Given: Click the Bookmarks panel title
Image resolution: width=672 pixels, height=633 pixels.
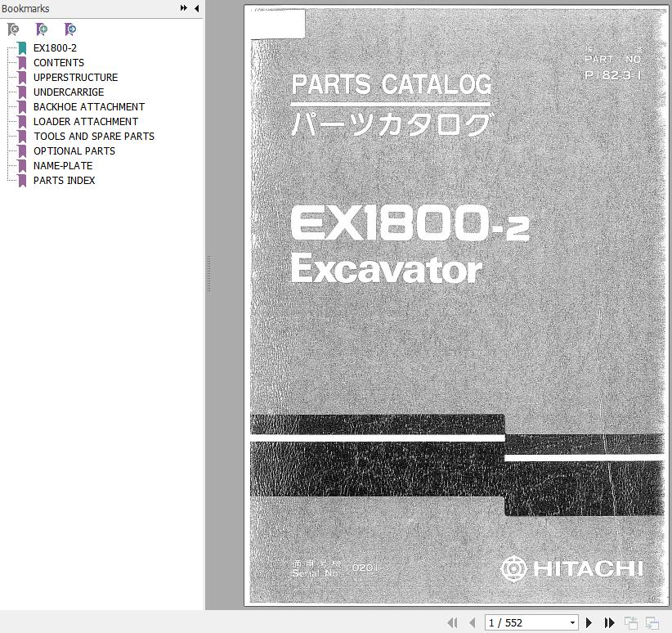Looking at the screenshot, I should coord(25,8).
